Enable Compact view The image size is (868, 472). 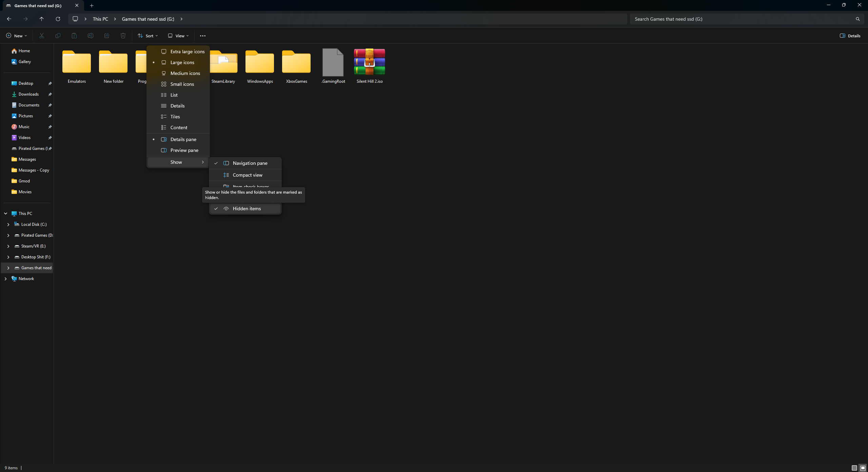click(x=248, y=175)
